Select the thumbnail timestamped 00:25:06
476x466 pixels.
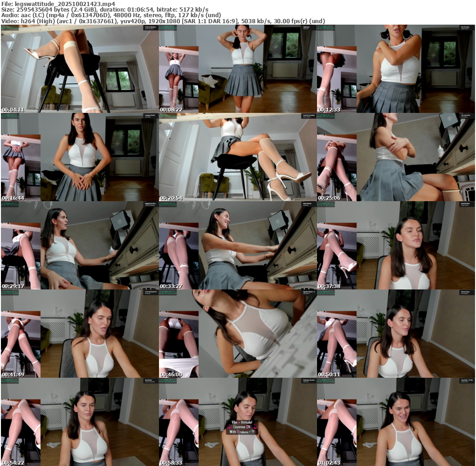click(x=396, y=157)
